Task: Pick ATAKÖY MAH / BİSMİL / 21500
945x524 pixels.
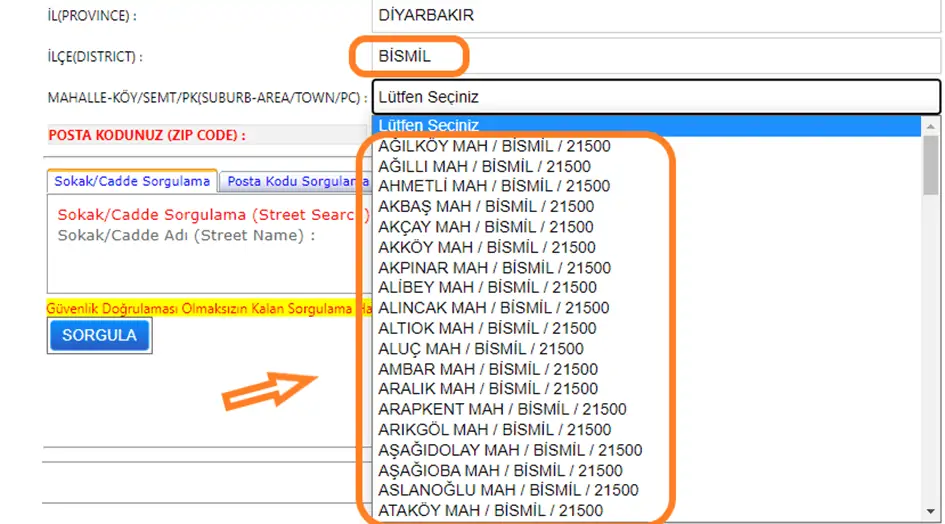Action: pyautogui.click(x=490, y=511)
